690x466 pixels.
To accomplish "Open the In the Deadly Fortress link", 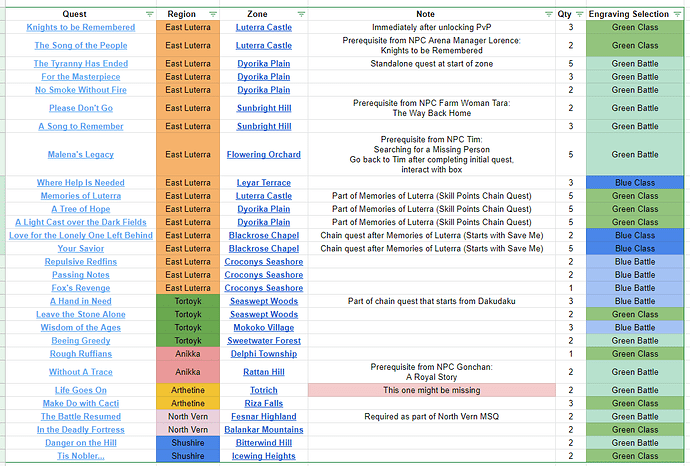I will (81, 430).
